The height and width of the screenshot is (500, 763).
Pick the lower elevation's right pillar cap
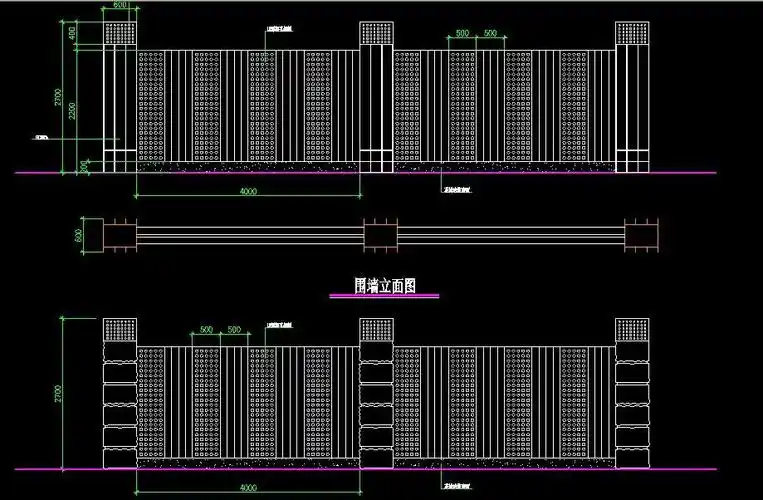(632, 331)
